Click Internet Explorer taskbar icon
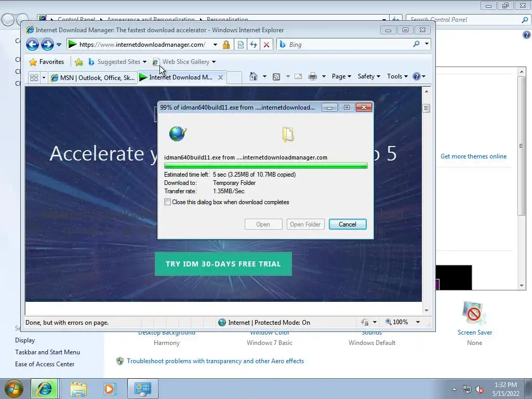The image size is (532, 399). pyautogui.click(x=45, y=389)
